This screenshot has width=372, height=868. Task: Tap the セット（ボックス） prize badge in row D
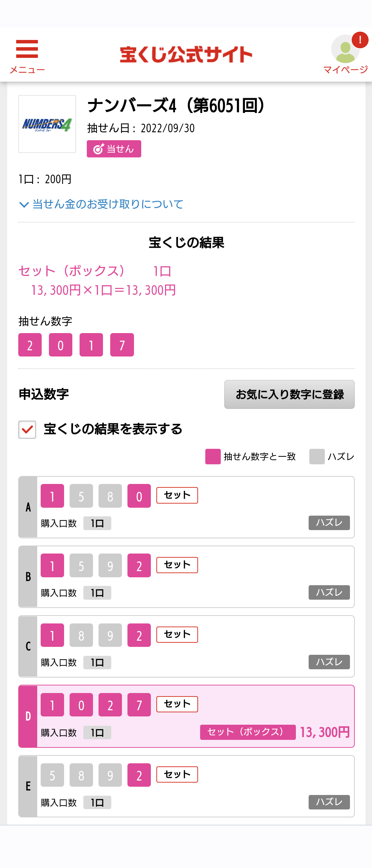[248, 732]
